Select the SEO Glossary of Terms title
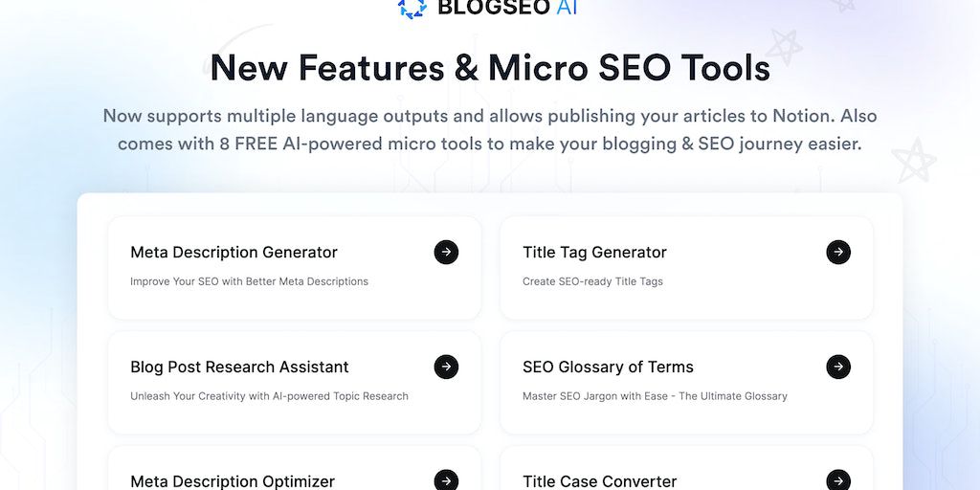 [x=608, y=367]
